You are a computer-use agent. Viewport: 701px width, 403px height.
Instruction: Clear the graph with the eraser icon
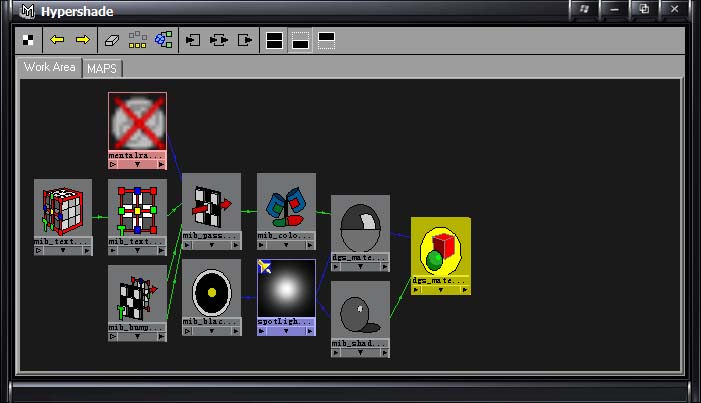[x=112, y=41]
